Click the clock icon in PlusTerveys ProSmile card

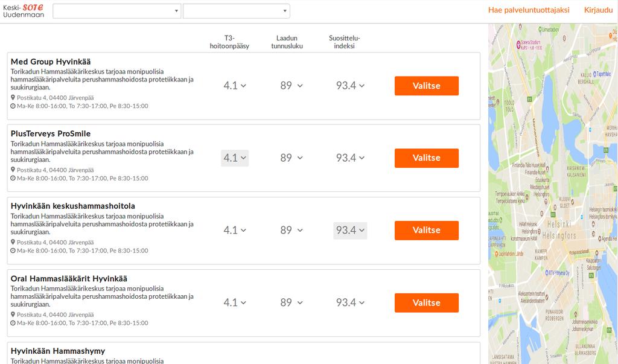coord(13,178)
